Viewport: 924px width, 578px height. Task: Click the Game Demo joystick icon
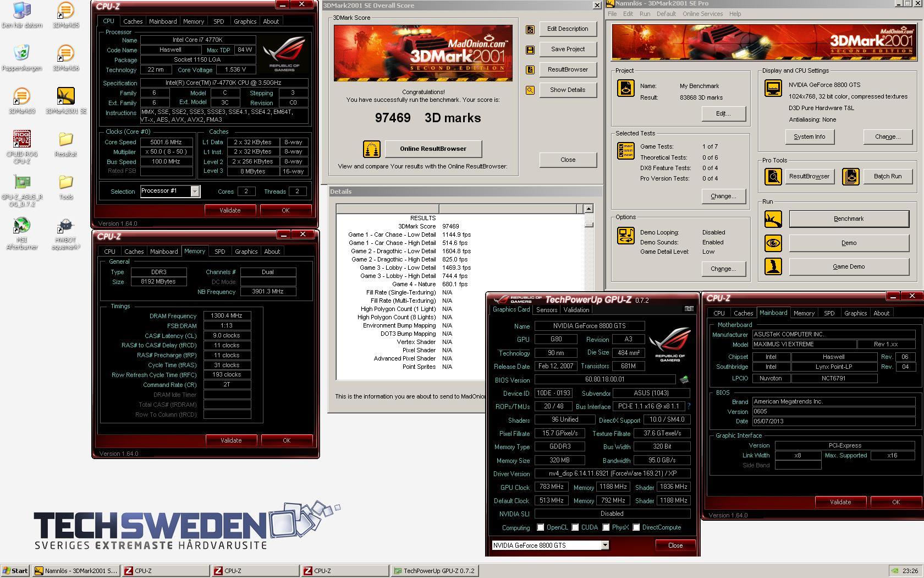click(773, 266)
